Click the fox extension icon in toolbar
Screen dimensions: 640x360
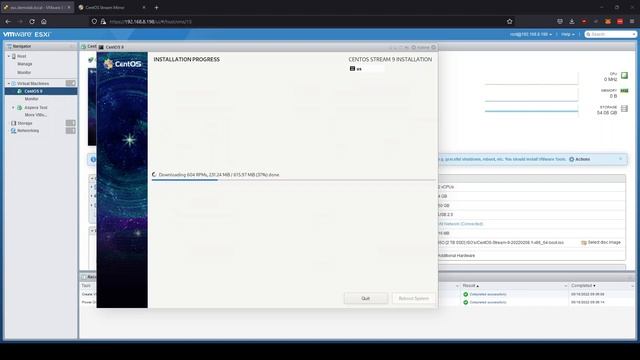point(608,21)
